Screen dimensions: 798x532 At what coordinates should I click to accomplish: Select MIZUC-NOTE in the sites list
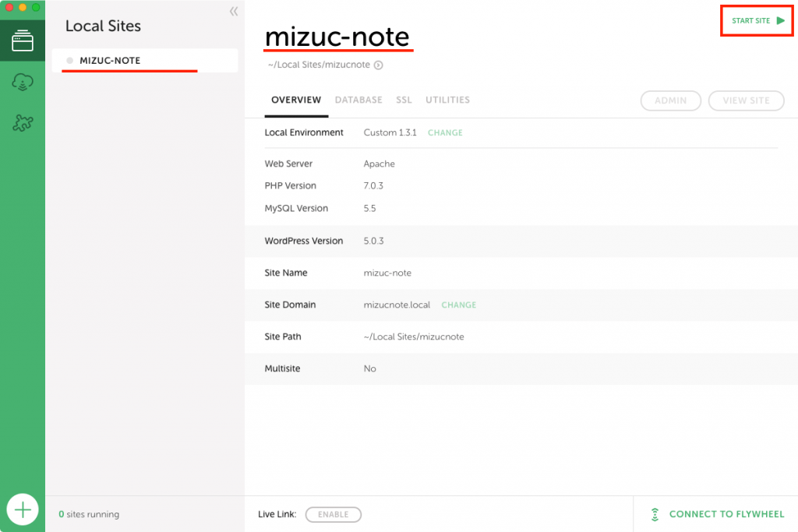tap(144, 61)
